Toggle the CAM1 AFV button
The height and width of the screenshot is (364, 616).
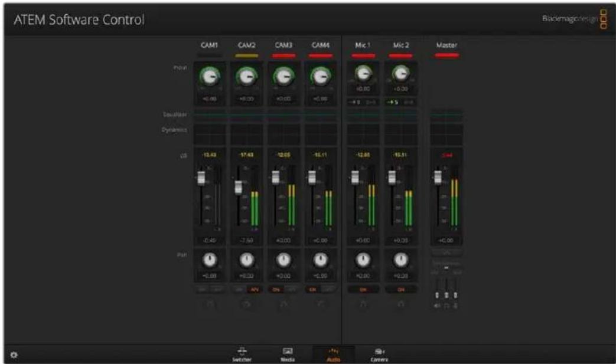217,290
